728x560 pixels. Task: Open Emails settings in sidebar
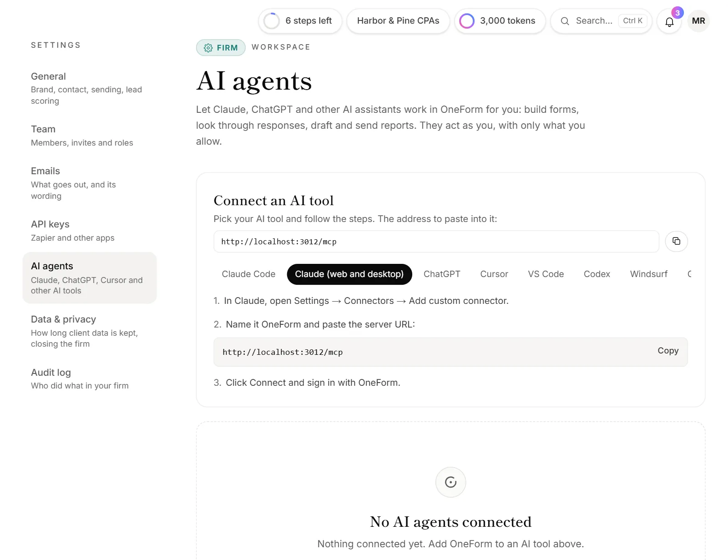pos(90,183)
